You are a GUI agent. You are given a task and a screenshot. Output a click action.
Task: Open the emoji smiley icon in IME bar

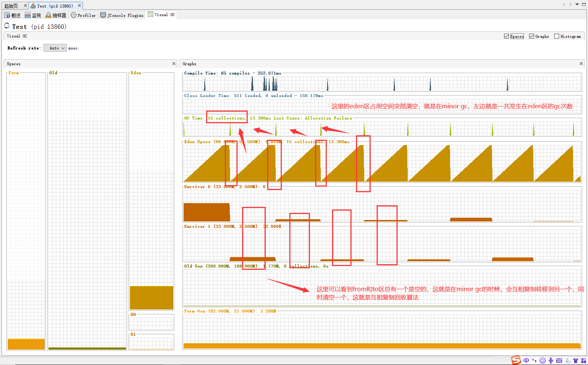pyautogui.click(x=542, y=361)
